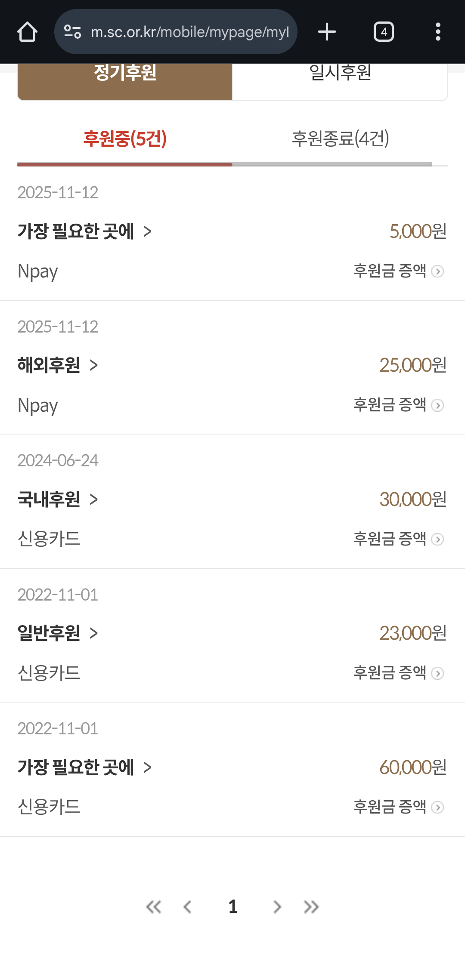This screenshot has width=465, height=980.
Task: Click 후원금 증액 for the 60,000원 sponsorship
Action: (398, 807)
